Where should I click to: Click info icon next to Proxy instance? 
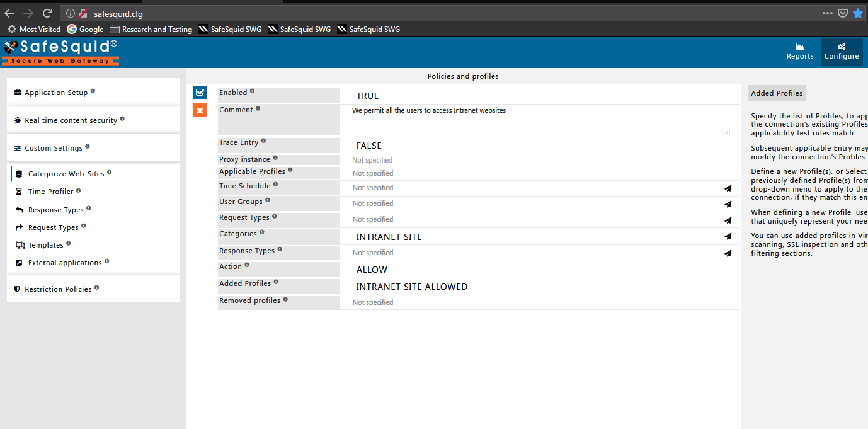(x=275, y=158)
